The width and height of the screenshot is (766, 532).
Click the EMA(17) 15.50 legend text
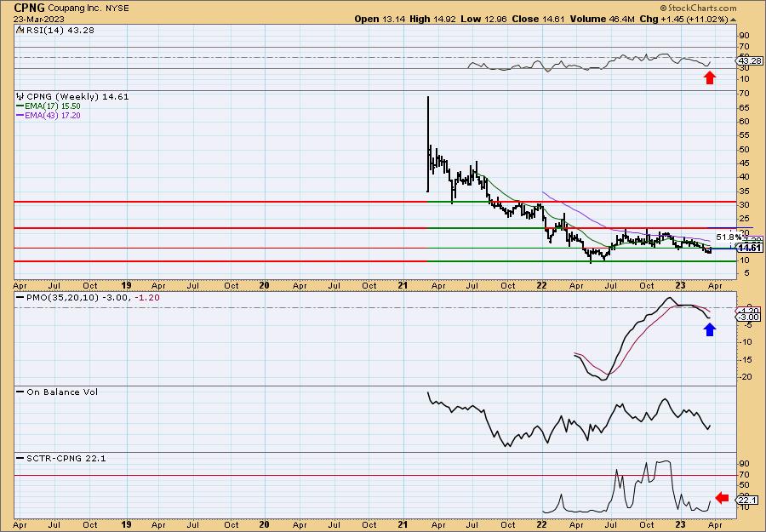[54, 106]
